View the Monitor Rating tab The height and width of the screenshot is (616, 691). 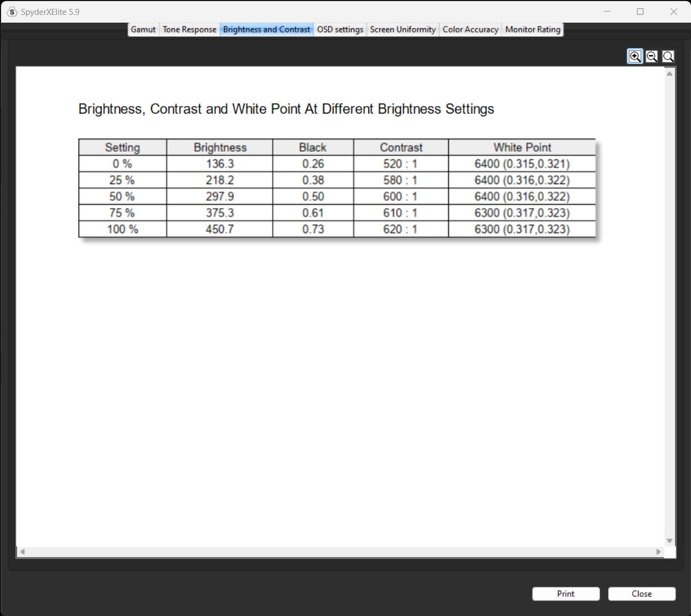tap(533, 29)
